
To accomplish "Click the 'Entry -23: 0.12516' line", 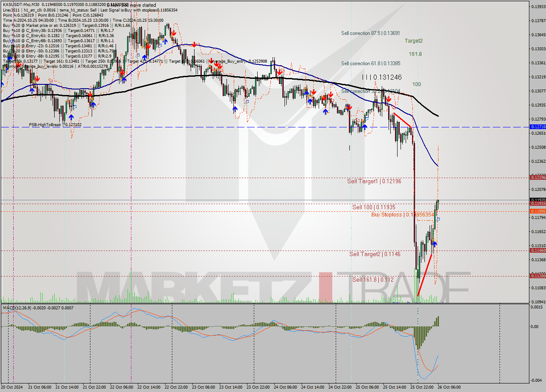I will [58, 46].
